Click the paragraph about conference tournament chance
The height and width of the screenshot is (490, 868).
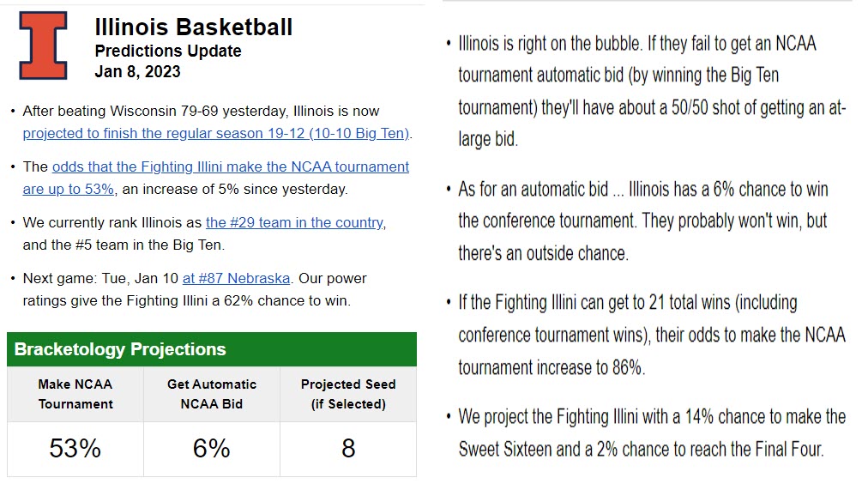[643, 221]
